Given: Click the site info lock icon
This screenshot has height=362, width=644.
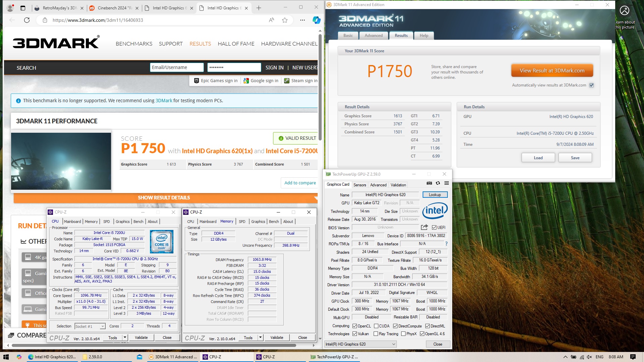Looking at the screenshot, I should point(45,20).
